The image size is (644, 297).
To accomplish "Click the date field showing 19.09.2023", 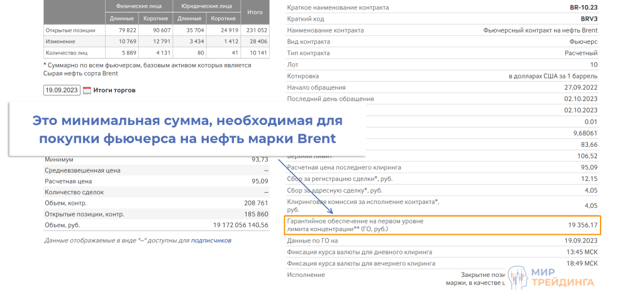I will point(62,90).
